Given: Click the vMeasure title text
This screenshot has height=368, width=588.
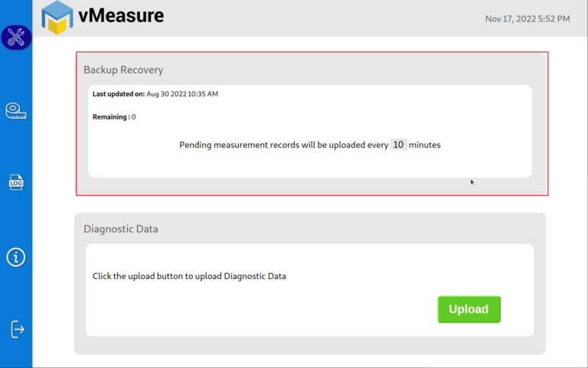Looking at the screenshot, I should 121,16.
